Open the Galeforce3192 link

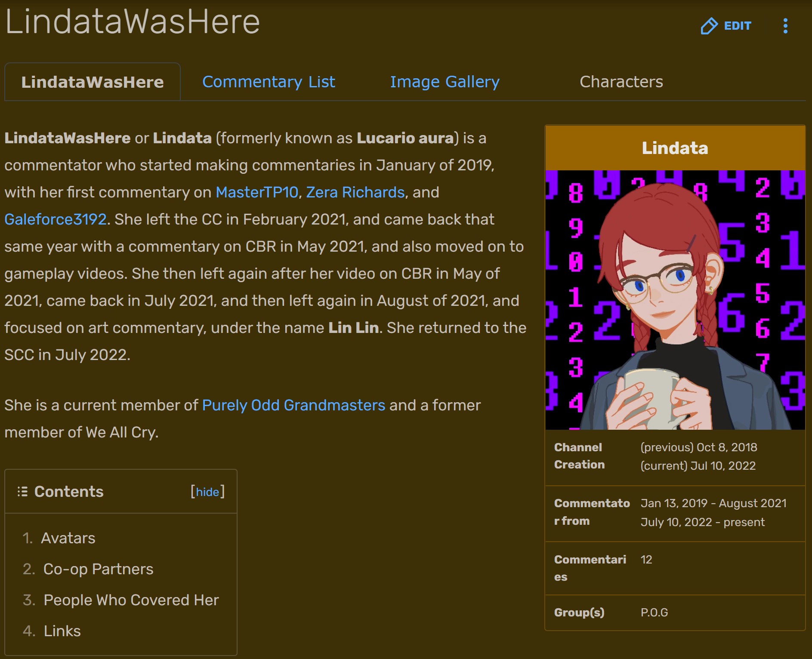point(56,219)
